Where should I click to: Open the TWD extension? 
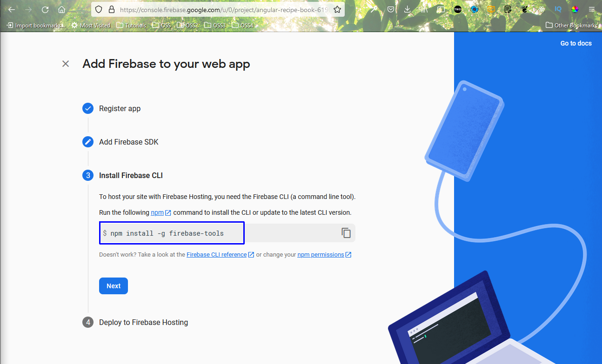pyautogui.click(x=458, y=9)
